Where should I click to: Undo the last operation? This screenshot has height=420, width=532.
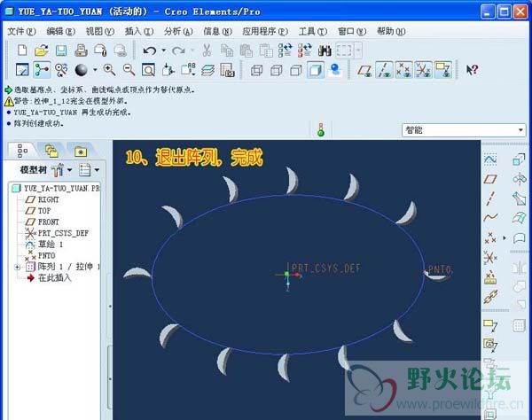(x=149, y=51)
